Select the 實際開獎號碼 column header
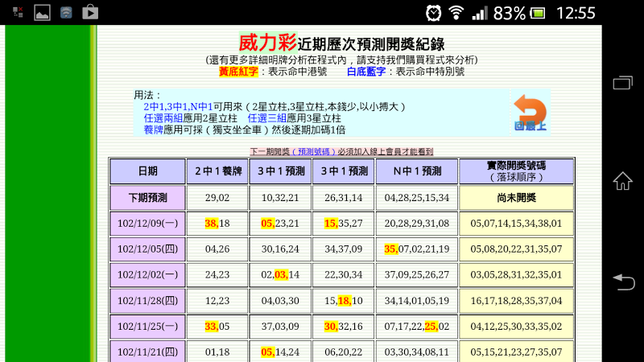The image size is (644, 362). tap(516, 171)
